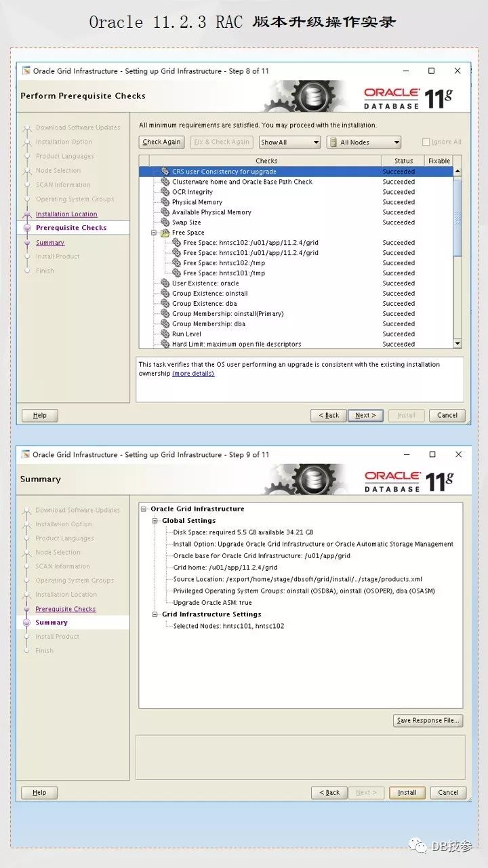488x868 pixels.
Task: Click window icon in Step 8 title bar
Action: [26, 71]
